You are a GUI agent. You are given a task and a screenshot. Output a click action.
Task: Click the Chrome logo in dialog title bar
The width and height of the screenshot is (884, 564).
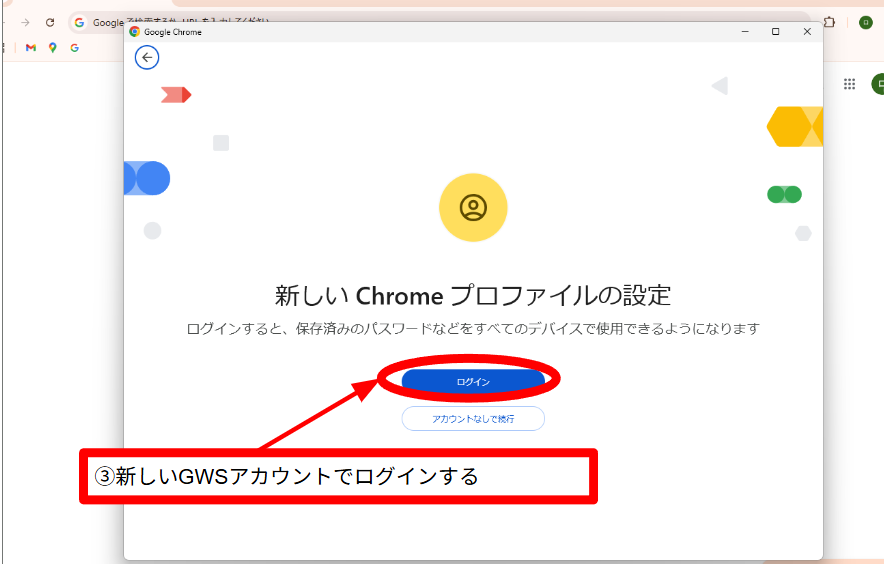135,32
